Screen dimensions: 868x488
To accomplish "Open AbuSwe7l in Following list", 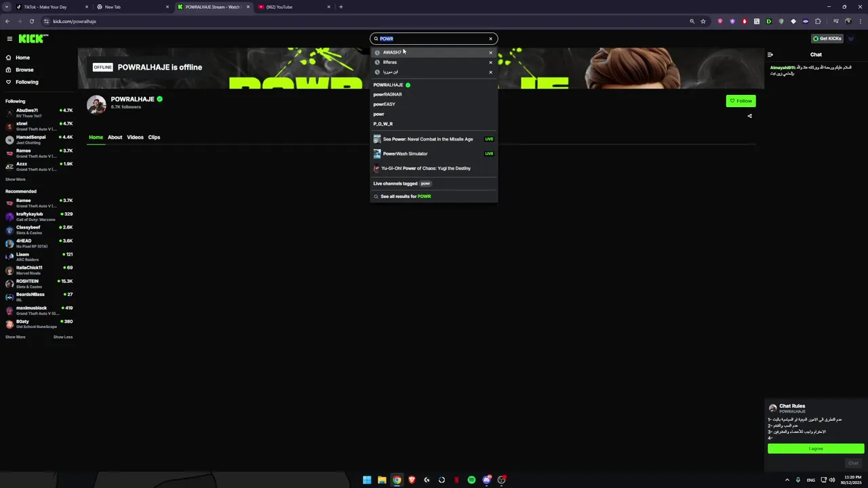I will 39,113.
